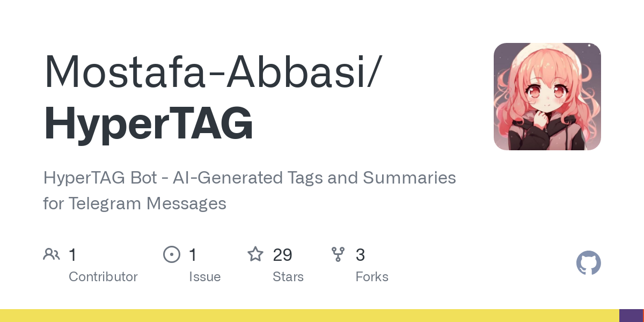This screenshot has width=644, height=322.
Task: Click the GitHub Octocat logo
Action: point(588,264)
